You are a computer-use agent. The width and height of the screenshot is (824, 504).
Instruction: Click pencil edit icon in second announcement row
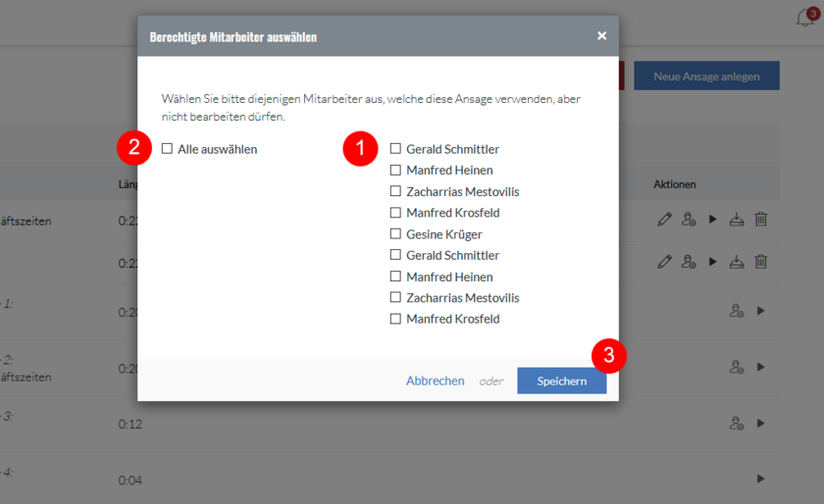click(x=664, y=261)
